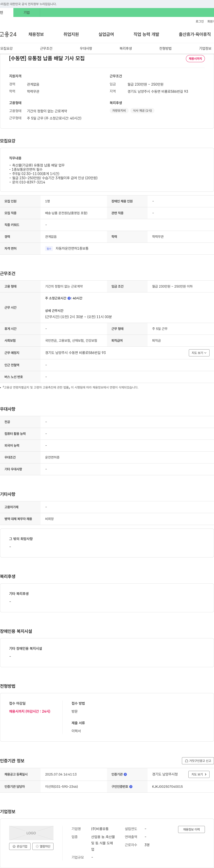Open 지도 보기 for 경기도 남양주시청

point(199,774)
